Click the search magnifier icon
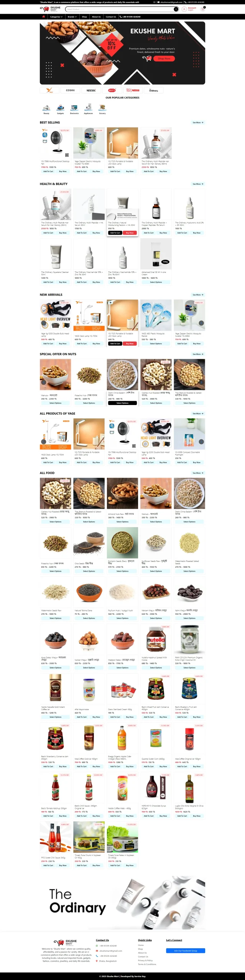 coord(176,9)
